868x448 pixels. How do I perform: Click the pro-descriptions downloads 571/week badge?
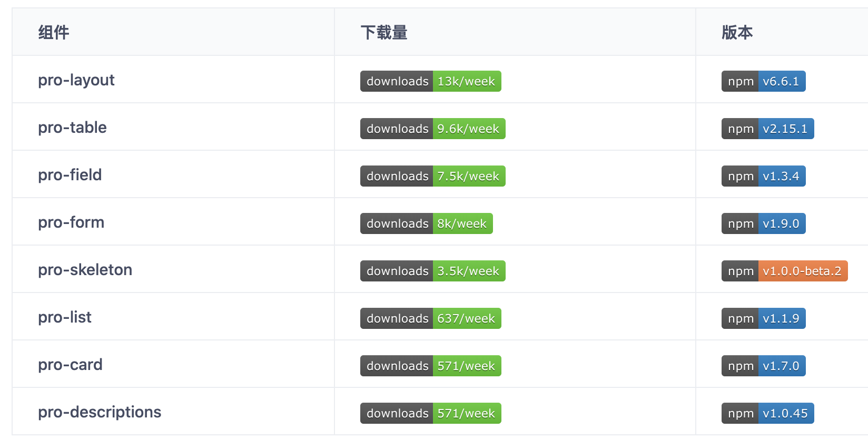pyautogui.click(x=430, y=413)
